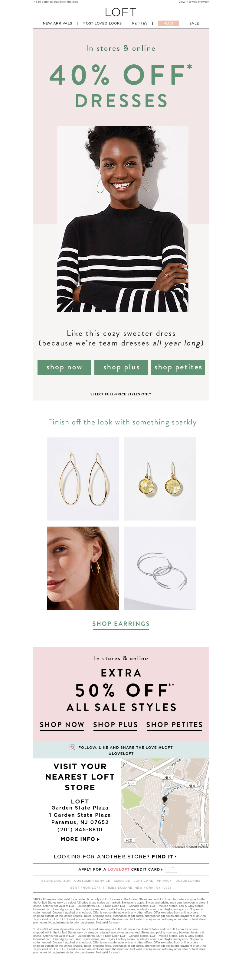Follow the Shop Earrings link

pos(121,624)
